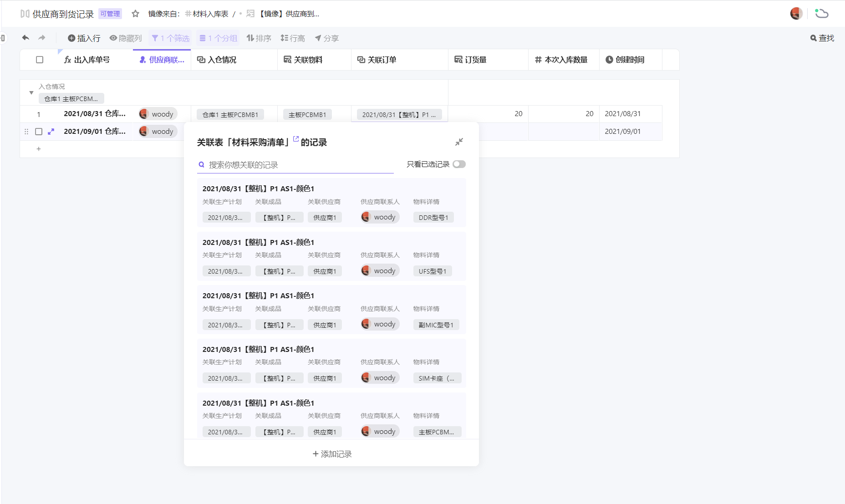
Task: Open 材料采购清单 table via external link icon
Action: coord(296,139)
